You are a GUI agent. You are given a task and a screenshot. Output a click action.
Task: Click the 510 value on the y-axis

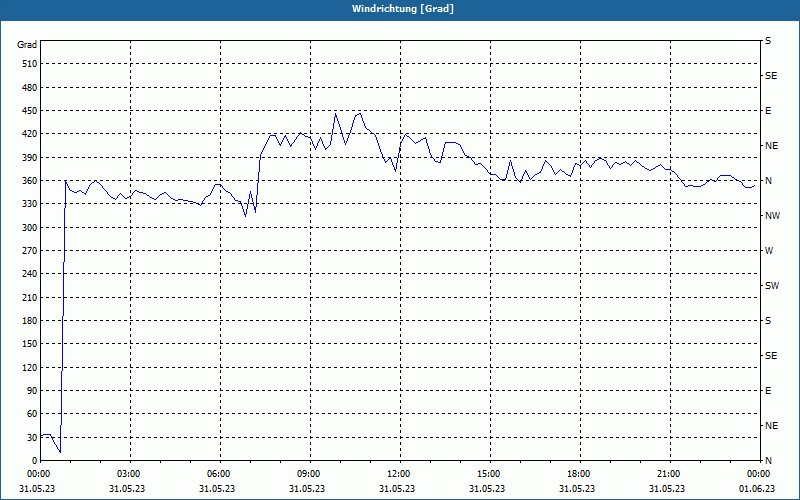click(30, 64)
